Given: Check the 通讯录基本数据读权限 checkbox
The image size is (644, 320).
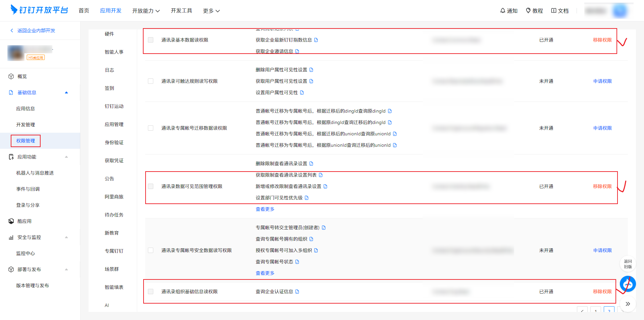Looking at the screenshot, I should click(x=151, y=40).
